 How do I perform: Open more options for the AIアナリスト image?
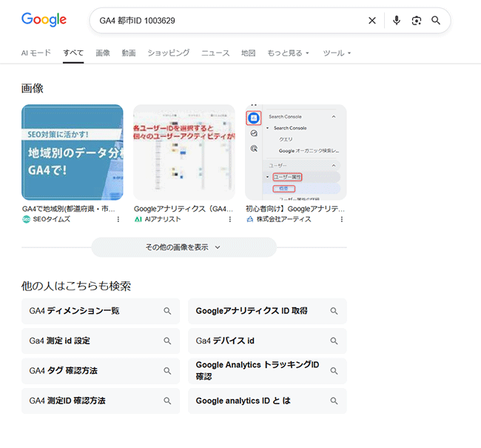pyautogui.click(x=229, y=219)
